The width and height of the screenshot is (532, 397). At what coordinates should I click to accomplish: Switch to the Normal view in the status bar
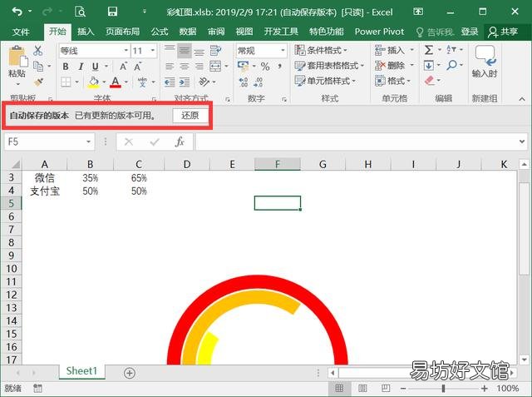[x=339, y=388]
